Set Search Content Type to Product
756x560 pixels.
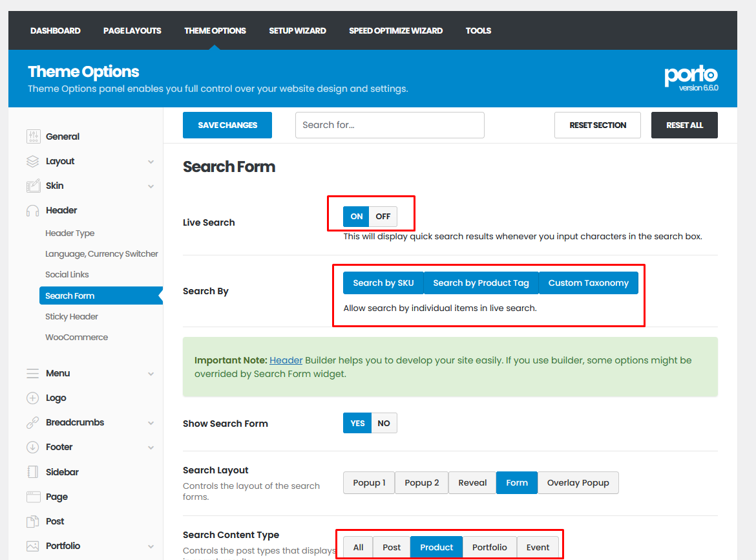pyautogui.click(x=436, y=548)
